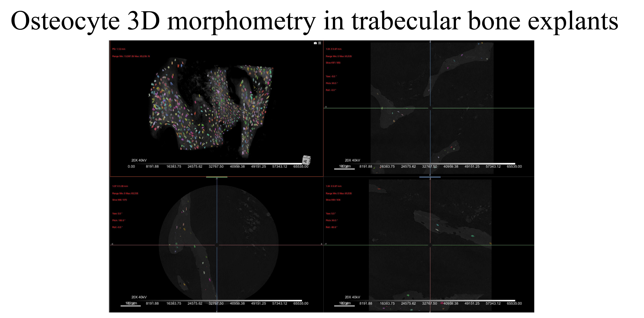644x318 pixels.
Task: Click the green tab marker above the bottom-left view
Action: point(217,177)
